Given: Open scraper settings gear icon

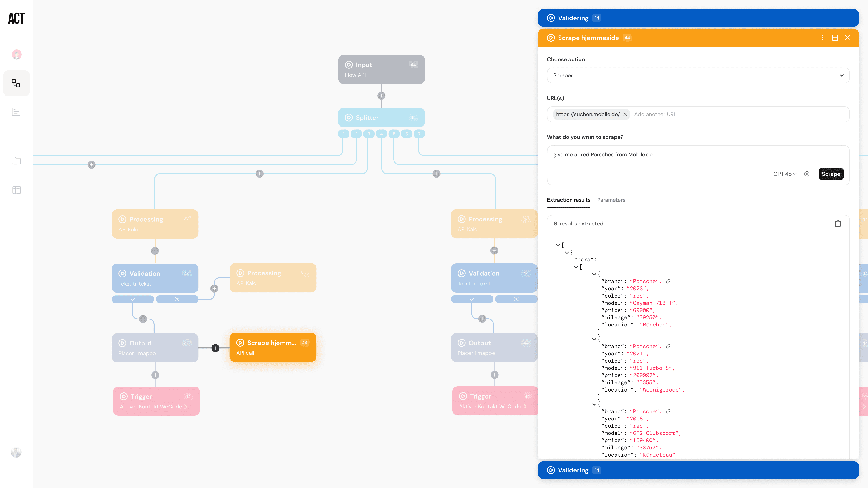Looking at the screenshot, I should coord(807,174).
